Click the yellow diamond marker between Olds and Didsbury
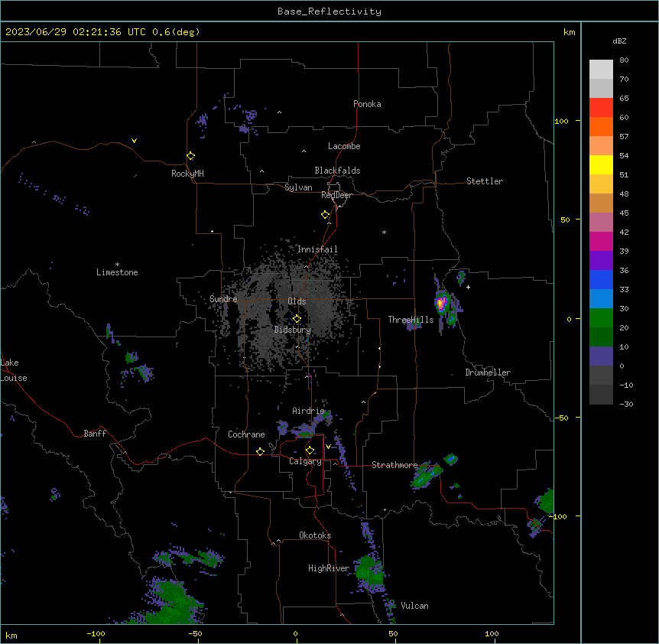 tap(297, 319)
